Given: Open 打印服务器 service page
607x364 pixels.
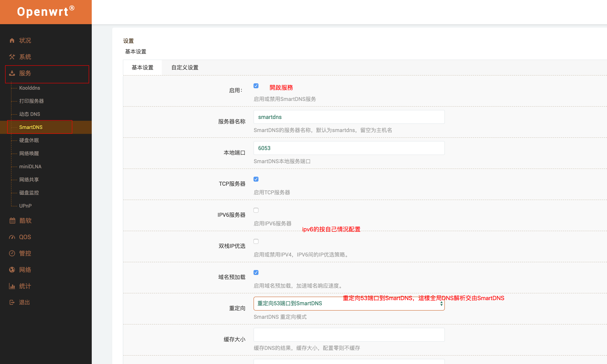Looking at the screenshot, I should [x=31, y=101].
